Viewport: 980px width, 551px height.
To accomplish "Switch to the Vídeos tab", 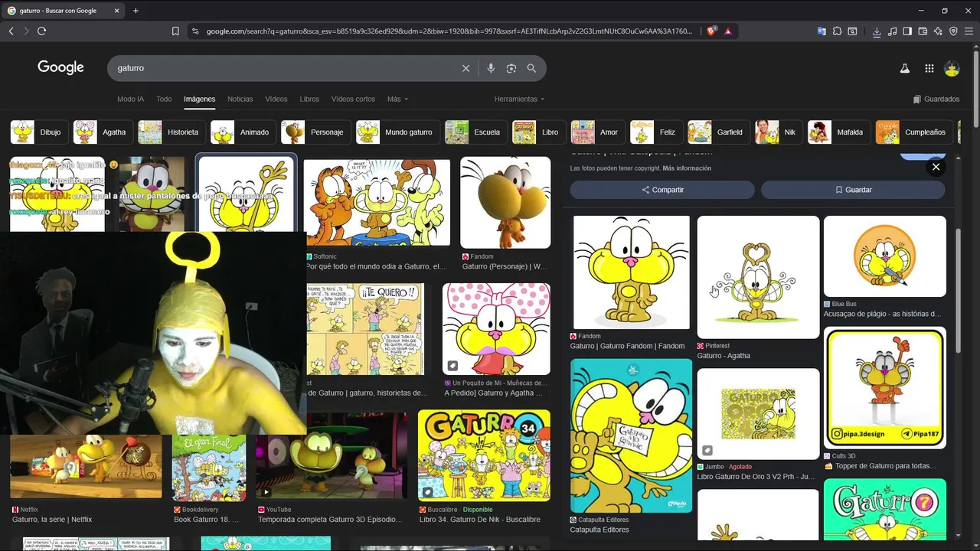I will point(276,99).
